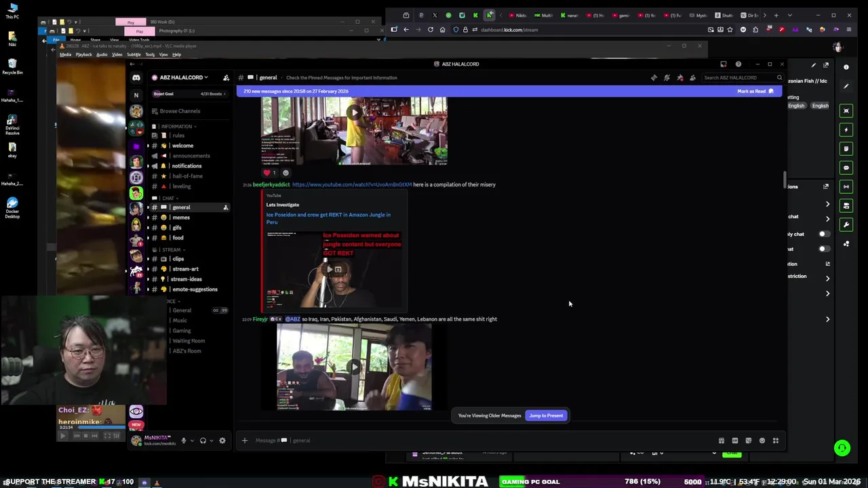Click Kick dashboard pencil edit sidebar icon
This screenshot has width=868, height=488.
click(x=846, y=86)
